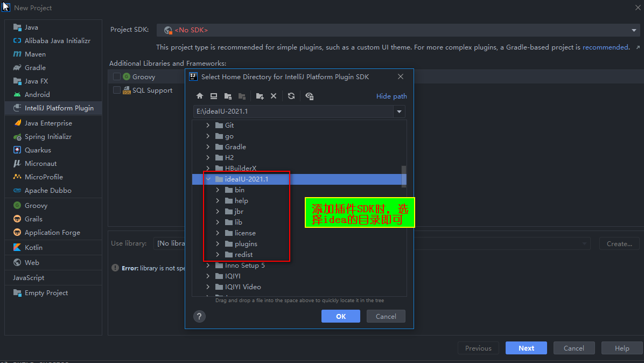
Task: Select the redist folder row
Action: 299,255
